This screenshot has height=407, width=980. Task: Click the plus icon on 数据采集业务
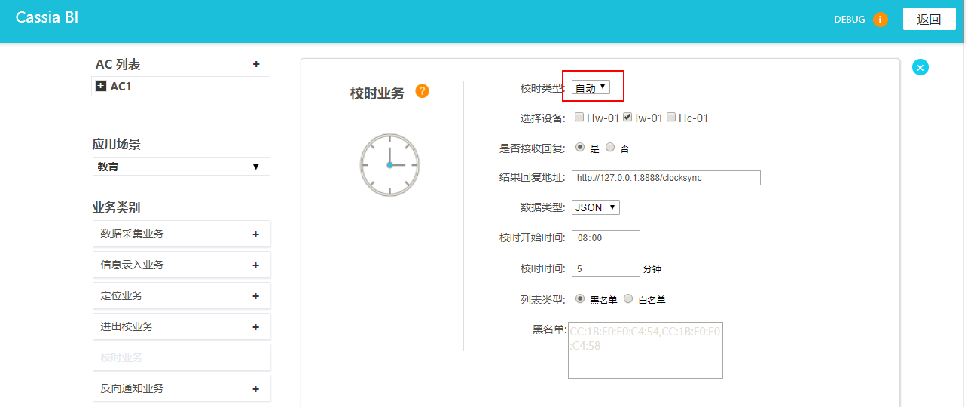(x=256, y=234)
